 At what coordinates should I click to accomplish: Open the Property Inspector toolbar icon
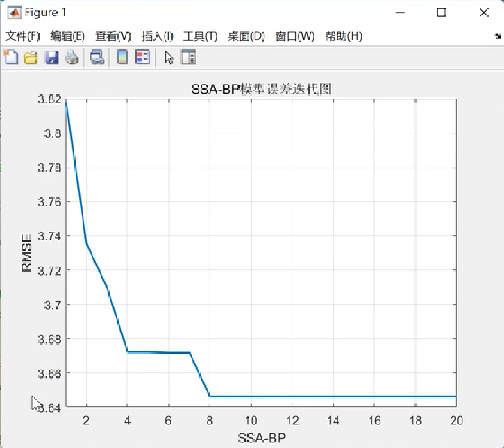[188, 58]
